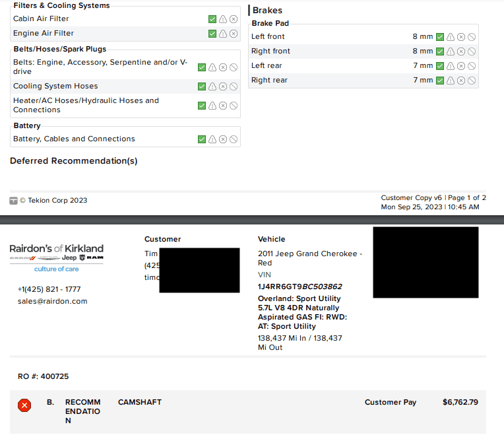Click the $6,762.79 amount
The image size is (504, 441).
click(460, 402)
